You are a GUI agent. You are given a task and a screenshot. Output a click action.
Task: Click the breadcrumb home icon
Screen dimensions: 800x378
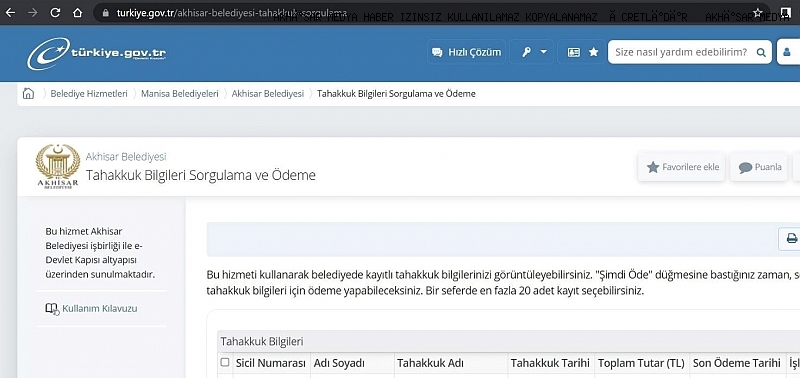tap(29, 94)
